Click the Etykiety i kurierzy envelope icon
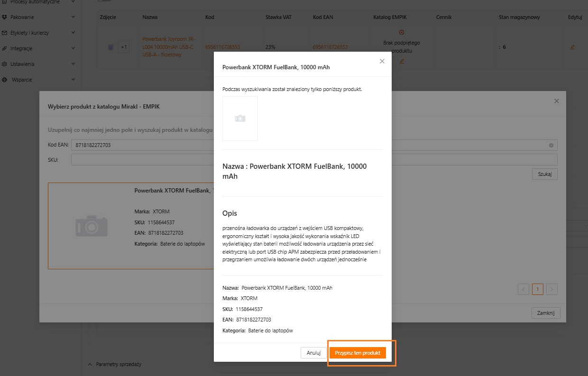 click(x=4, y=33)
